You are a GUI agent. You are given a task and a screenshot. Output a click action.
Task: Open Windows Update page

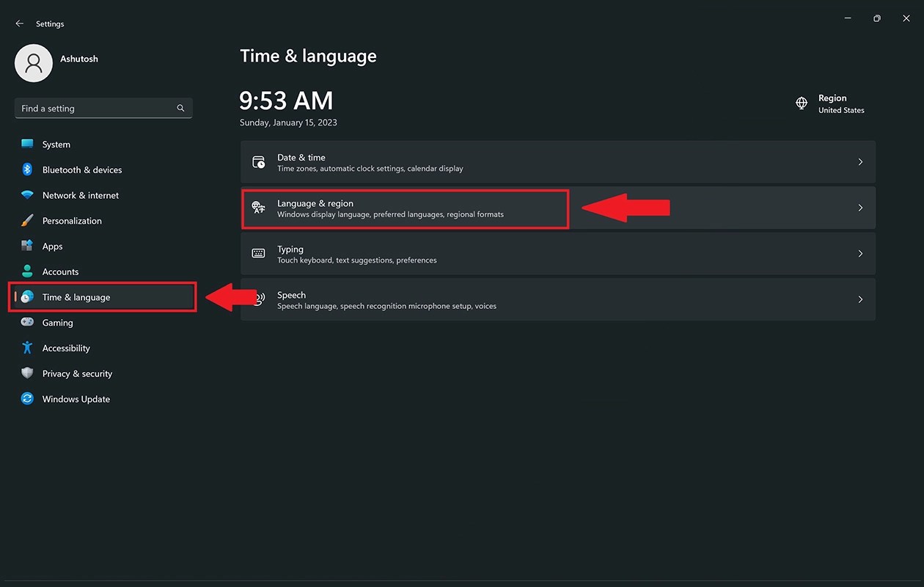(x=103, y=399)
